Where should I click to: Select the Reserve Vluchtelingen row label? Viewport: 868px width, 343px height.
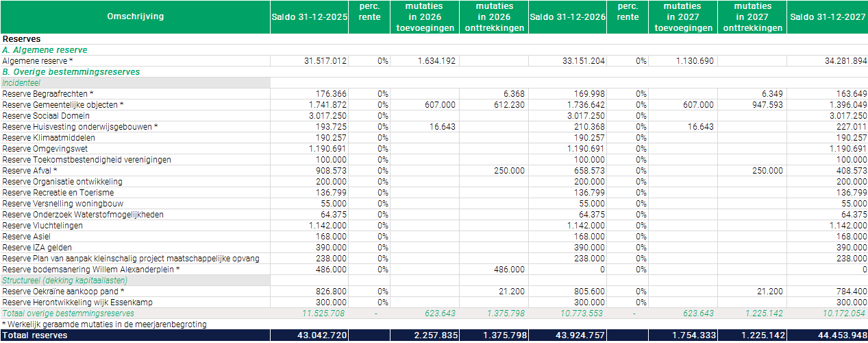42,226
